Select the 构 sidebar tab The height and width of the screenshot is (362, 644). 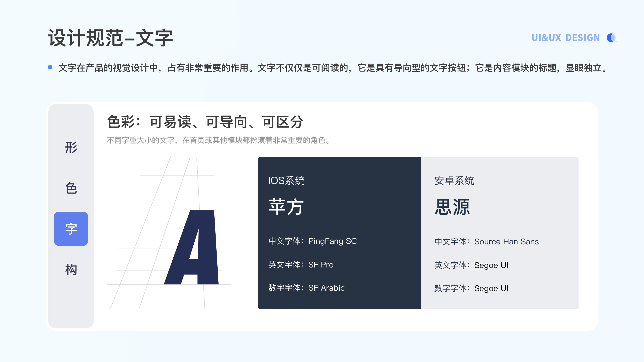click(71, 270)
